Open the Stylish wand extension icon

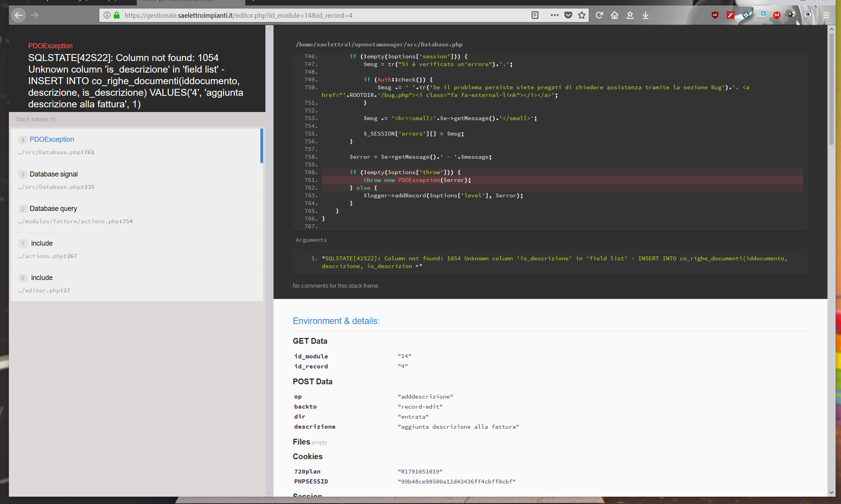(731, 15)
